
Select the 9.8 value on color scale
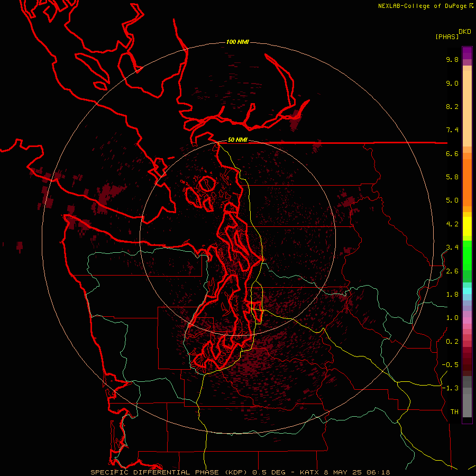coord(452,59)
